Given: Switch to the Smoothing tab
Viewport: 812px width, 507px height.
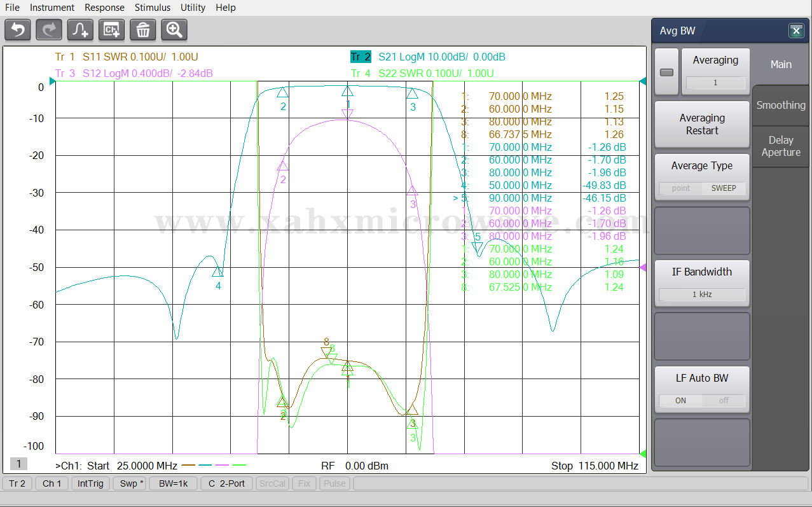Looking at the screenshot, I should 781,106.
